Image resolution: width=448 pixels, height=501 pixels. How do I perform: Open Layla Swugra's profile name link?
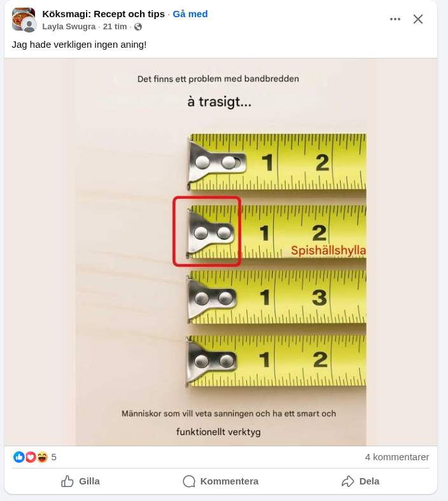click(x=69, y=27)
